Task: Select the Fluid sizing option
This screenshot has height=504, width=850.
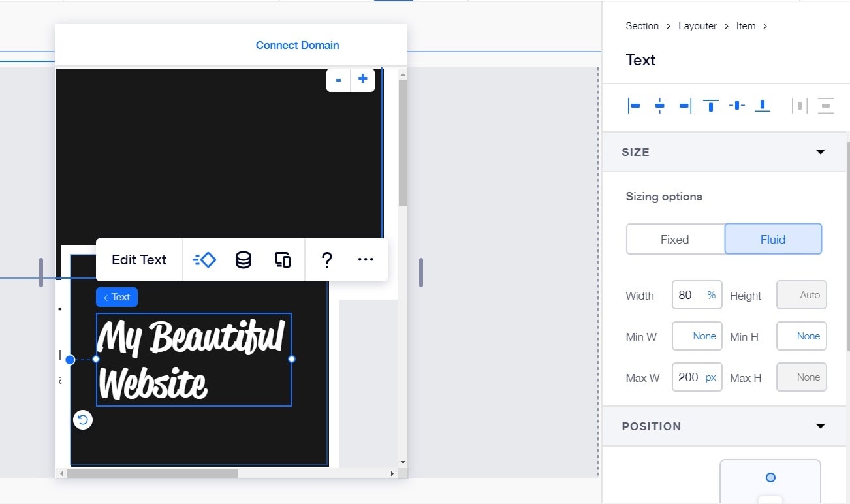Action: click(772, 239)
